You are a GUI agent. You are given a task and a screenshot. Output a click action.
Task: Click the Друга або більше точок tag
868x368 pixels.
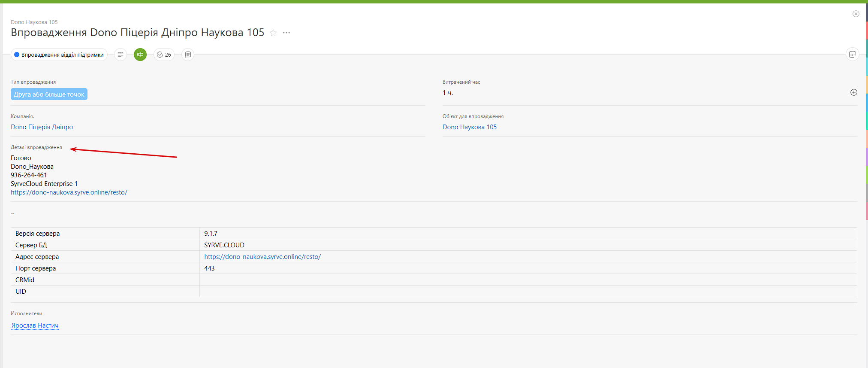point(49,94)
